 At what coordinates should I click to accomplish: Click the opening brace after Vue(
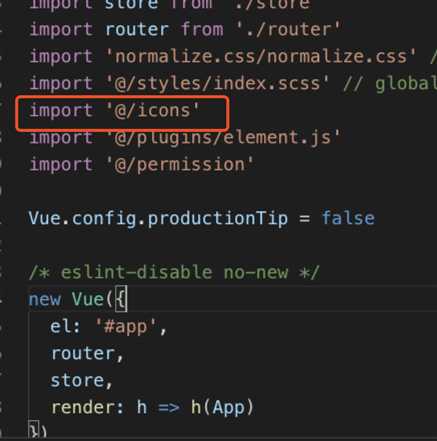(x=121, y=299)
